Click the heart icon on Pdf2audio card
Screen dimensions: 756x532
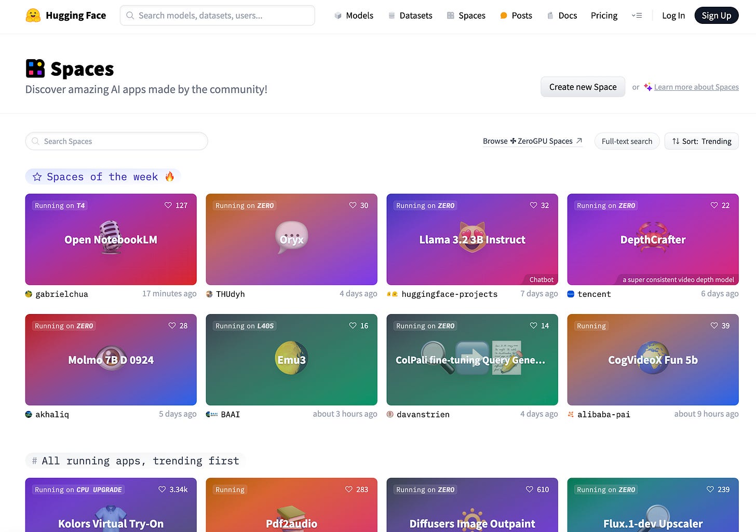349,489
